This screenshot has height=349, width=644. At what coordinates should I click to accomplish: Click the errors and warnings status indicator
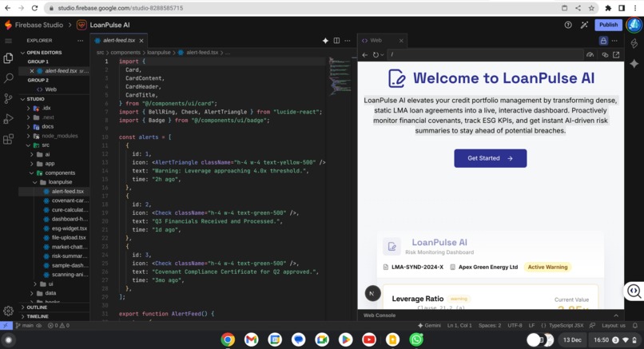click(x=58, y=325)
